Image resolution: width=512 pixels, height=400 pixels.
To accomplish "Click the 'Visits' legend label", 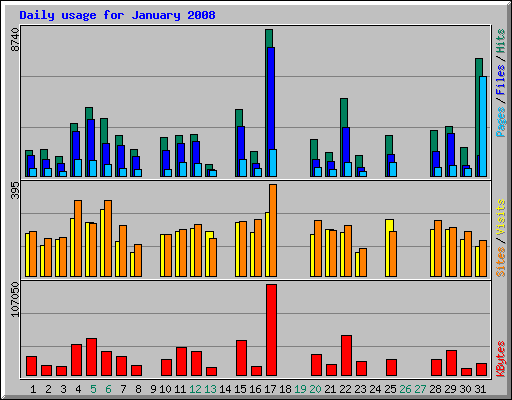I will tap(501, 217).
